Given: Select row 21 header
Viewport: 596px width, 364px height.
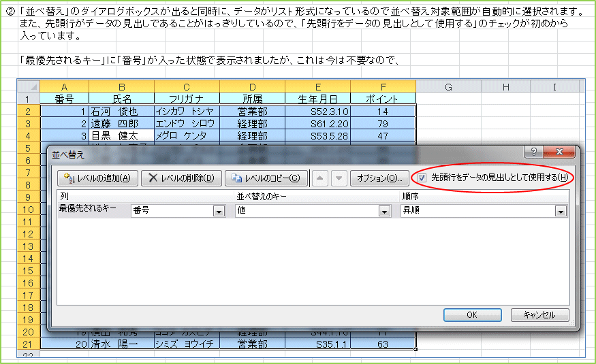Looking at the screenshot, I should pyautogui.click(x=29, y=344).
